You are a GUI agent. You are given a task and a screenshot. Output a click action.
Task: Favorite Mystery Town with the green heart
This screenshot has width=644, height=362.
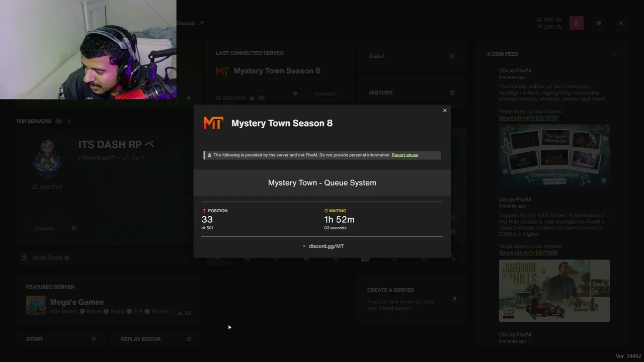[295, 94]
